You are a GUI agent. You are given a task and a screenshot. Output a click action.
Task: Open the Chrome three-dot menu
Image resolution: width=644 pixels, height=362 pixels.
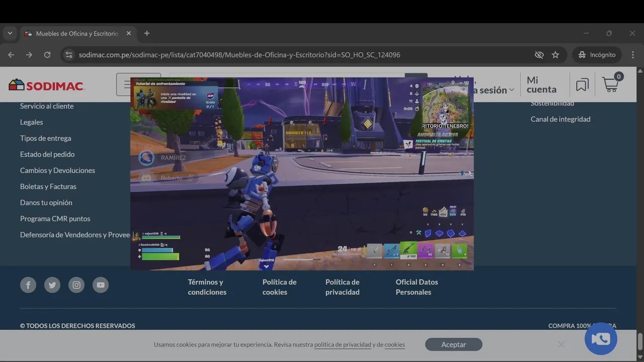point(633,55)
